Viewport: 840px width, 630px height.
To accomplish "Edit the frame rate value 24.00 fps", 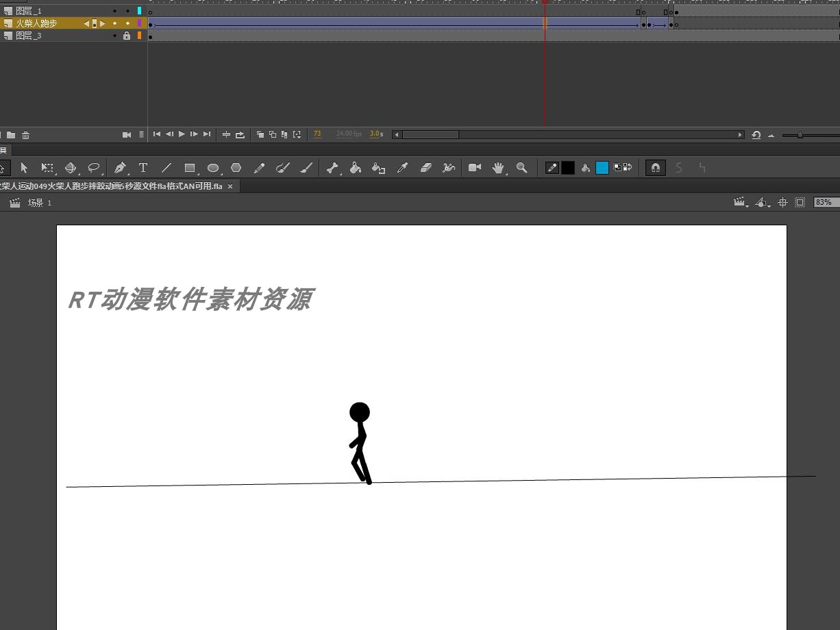I will tap(348, 134).
